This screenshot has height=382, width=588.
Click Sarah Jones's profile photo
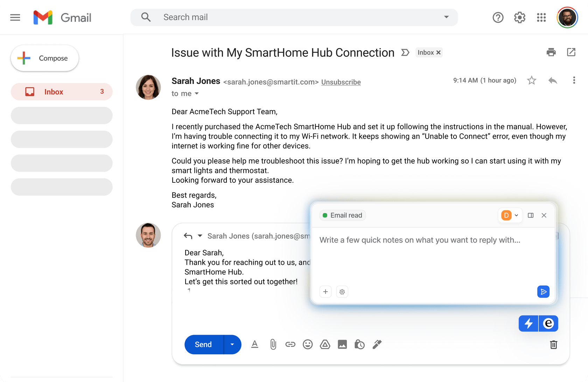[148, 87]
